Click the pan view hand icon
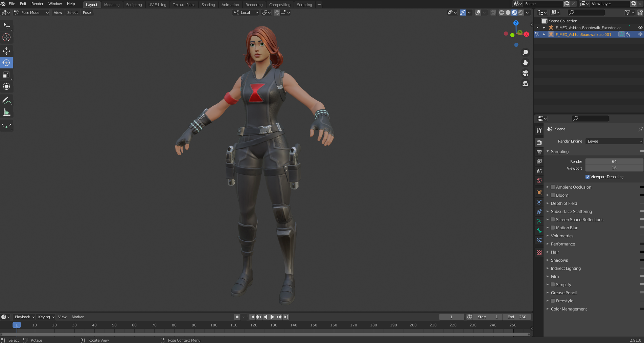Viewport: 644px width, 343px height. click(525, 63)
